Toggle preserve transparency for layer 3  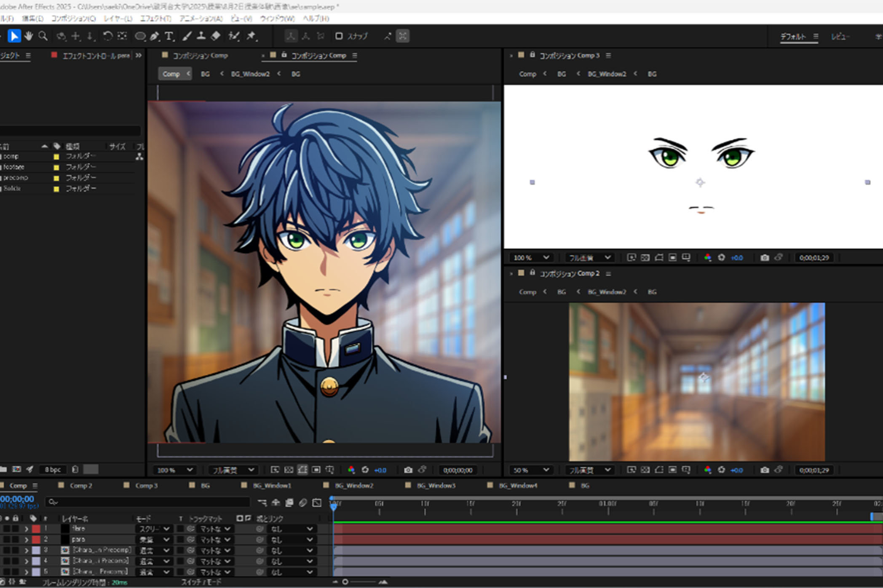click(x=180, y=551)
